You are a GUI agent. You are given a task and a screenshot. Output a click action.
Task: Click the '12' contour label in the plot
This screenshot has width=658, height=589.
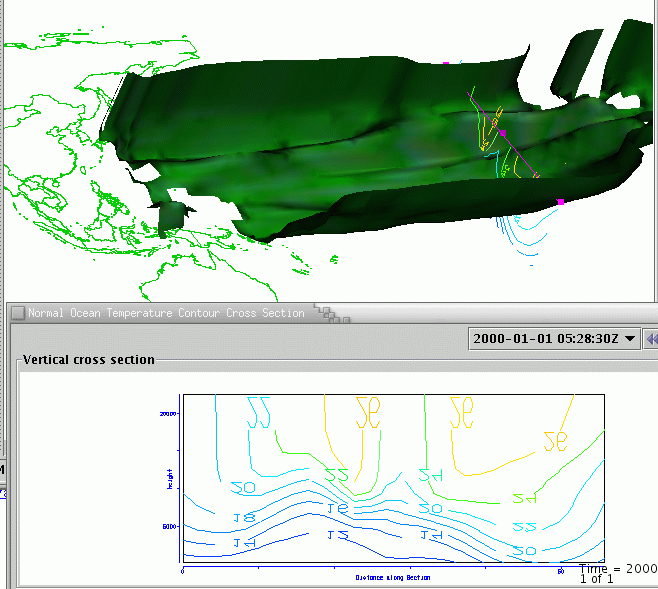tap(338, 536)
